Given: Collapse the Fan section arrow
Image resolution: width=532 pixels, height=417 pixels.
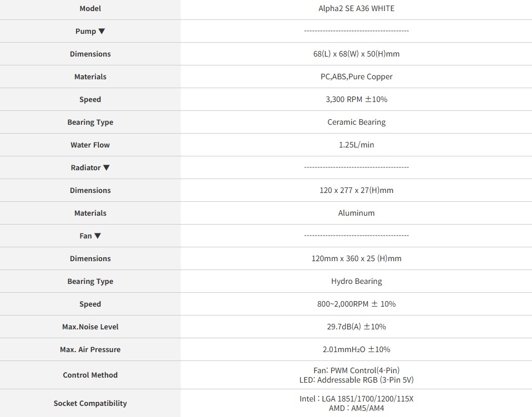Looking at the screenshot, I should (x=98, y=236).
